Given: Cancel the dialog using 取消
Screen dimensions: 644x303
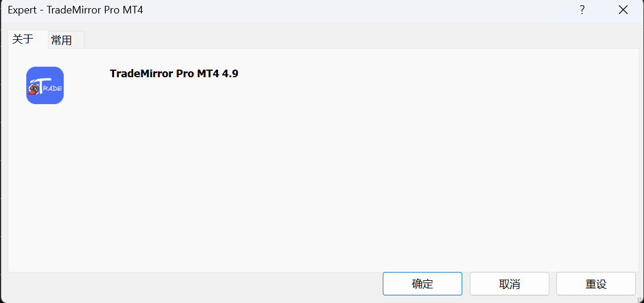Looking at the screenshot, I should coord(509,284).
